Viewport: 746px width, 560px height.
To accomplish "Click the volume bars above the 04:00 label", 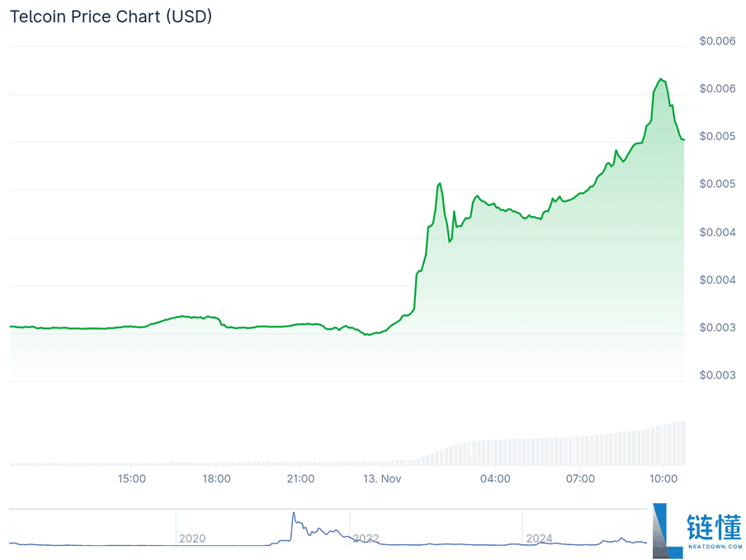I will (495, 452).
